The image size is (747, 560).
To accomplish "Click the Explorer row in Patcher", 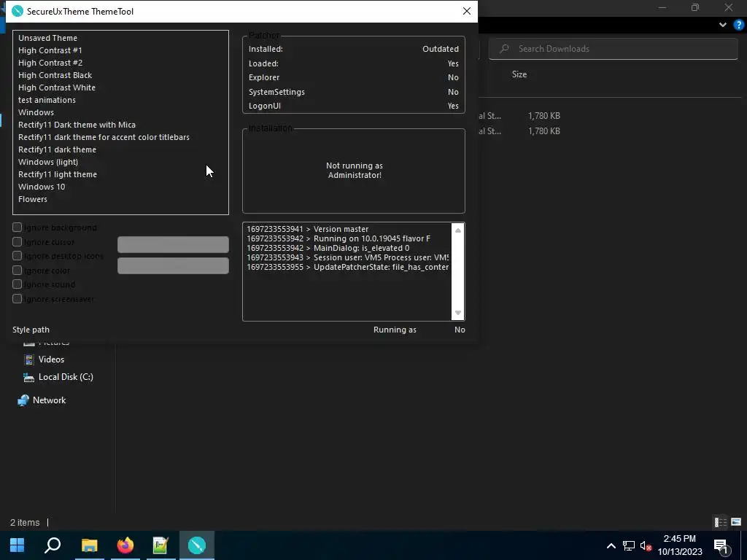I will (354, 77).
